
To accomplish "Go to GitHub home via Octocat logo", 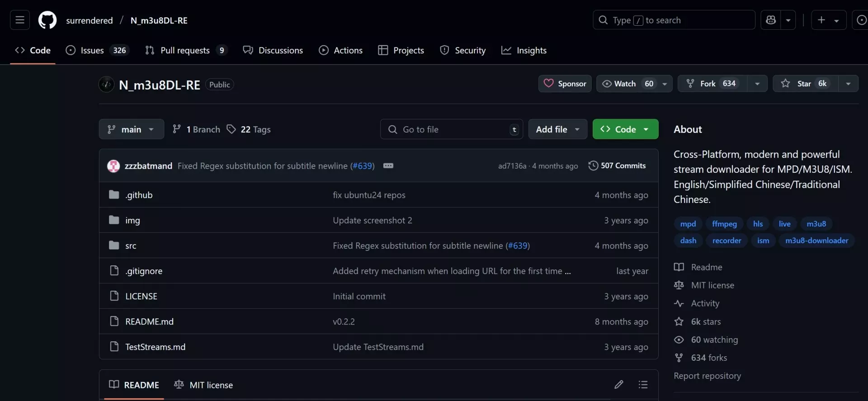I will coord(47,20).
